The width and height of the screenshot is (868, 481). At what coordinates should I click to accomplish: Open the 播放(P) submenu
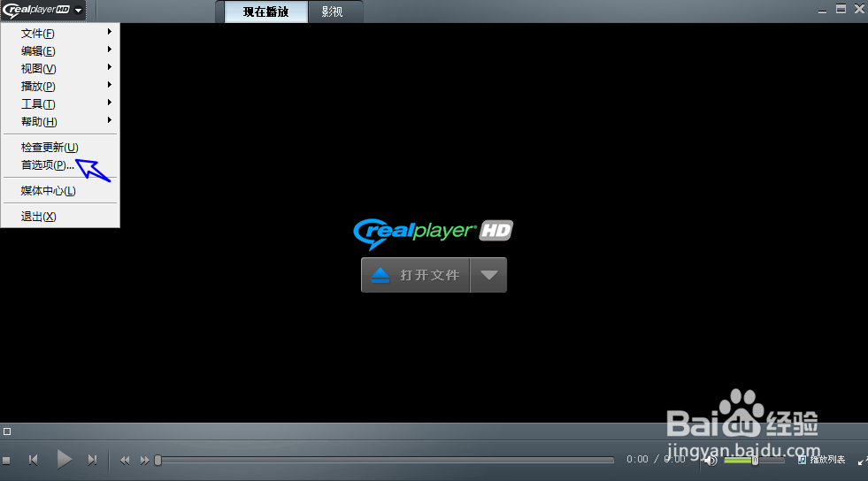point(60,87)
